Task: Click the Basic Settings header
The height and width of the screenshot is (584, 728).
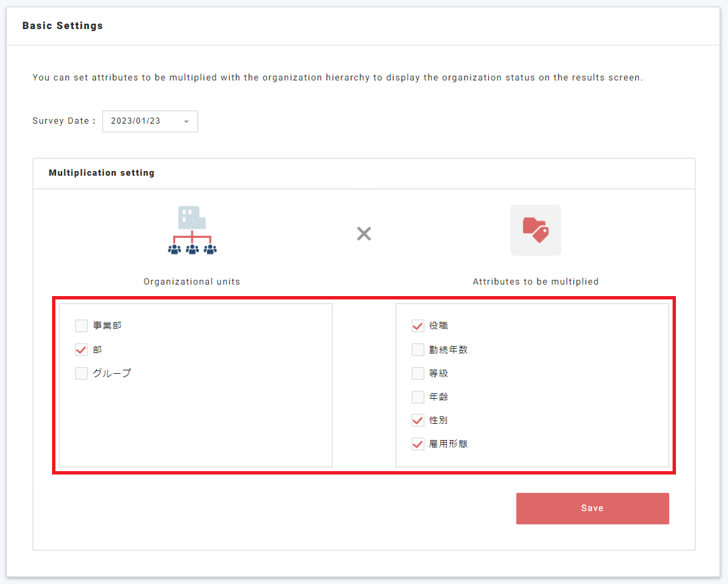Action: [x=62, y=26]
